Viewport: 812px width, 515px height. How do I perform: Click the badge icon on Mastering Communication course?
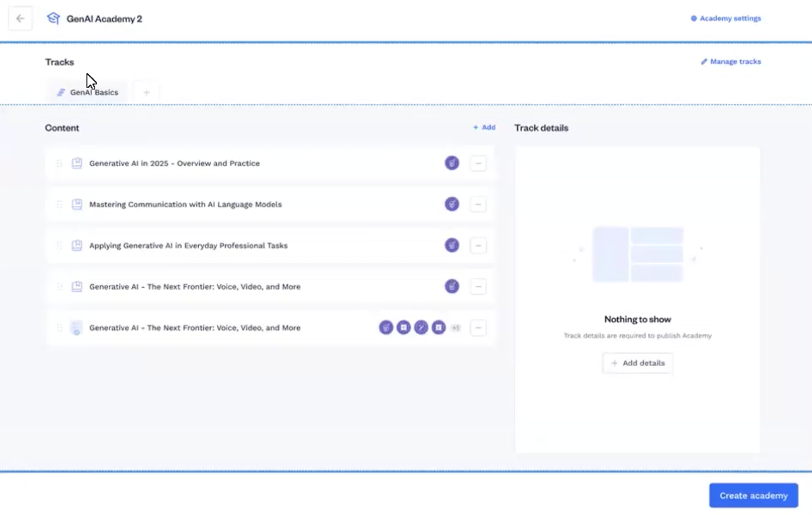[452, 204]
